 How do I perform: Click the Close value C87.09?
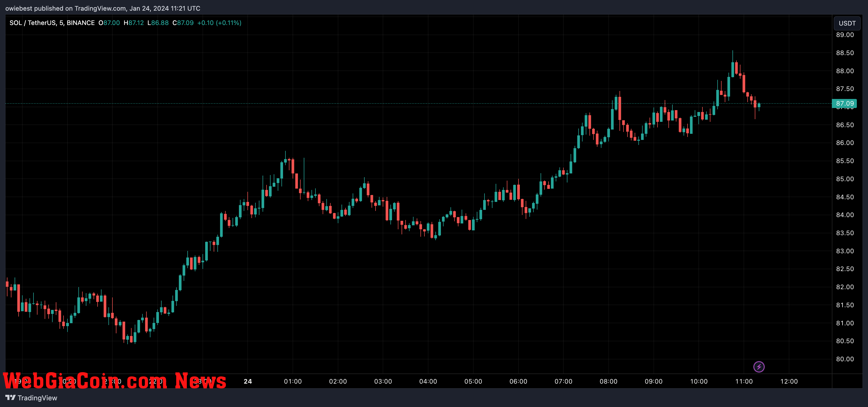183,23
